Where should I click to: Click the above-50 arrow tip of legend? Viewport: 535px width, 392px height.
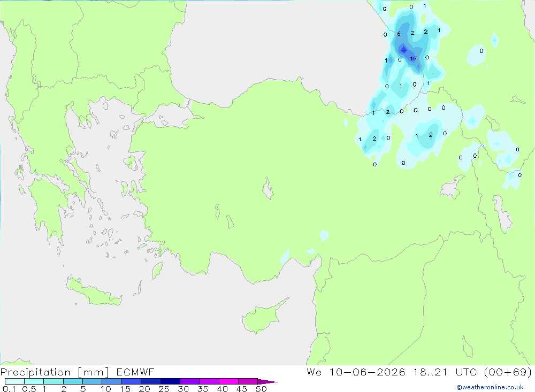(x=267, y=382)
